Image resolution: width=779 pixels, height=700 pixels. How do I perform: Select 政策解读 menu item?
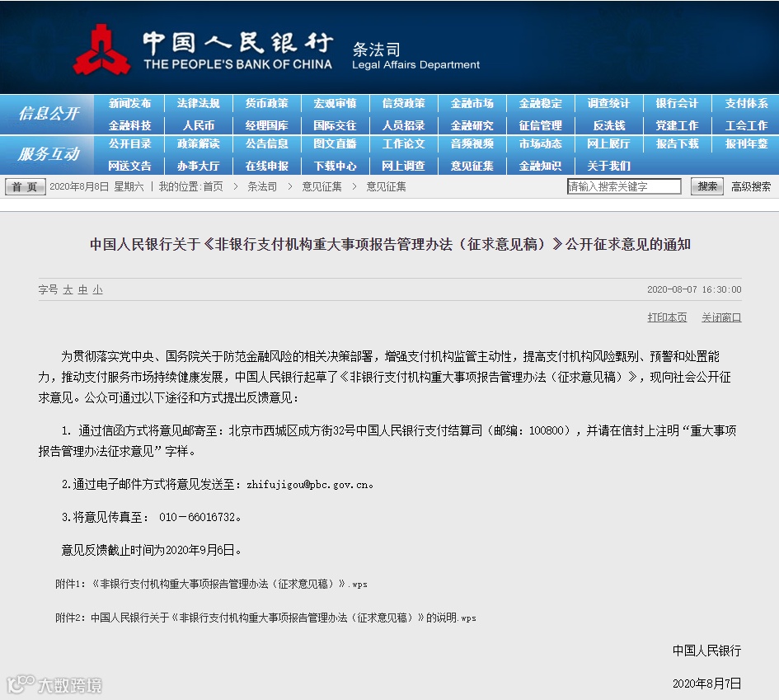pos(198,144)
